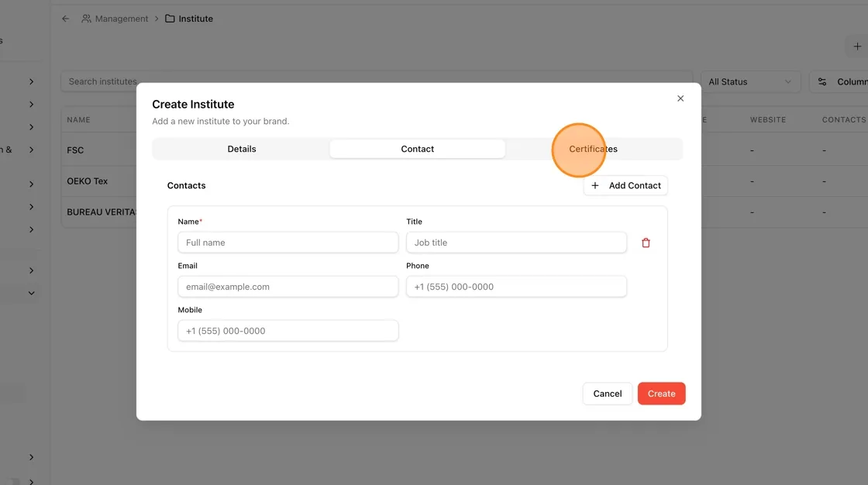Screen dimensions: 868x485
Task: Click the plus icon at top right
Action: pyautogui.click(x=857, y=46)
